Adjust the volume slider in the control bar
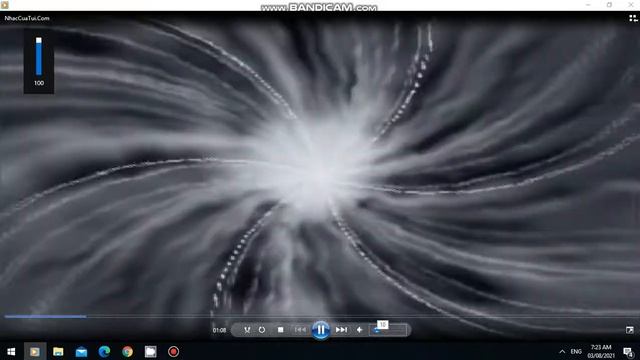This screenshot has height=360, width=640. tap(388, 330)
